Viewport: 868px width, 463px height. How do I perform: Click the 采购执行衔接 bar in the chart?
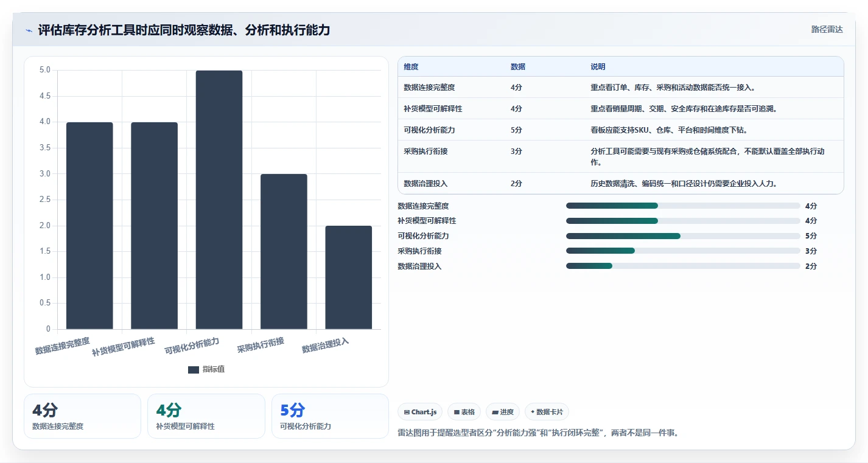(x=284, y=251)
